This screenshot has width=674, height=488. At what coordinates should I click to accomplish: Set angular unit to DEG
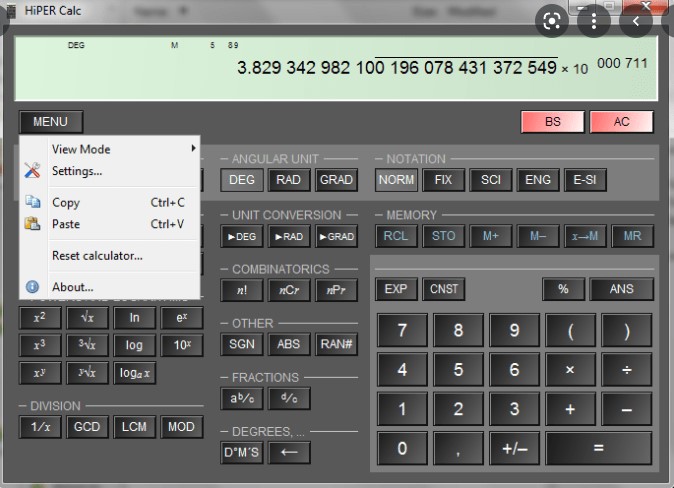242,180
